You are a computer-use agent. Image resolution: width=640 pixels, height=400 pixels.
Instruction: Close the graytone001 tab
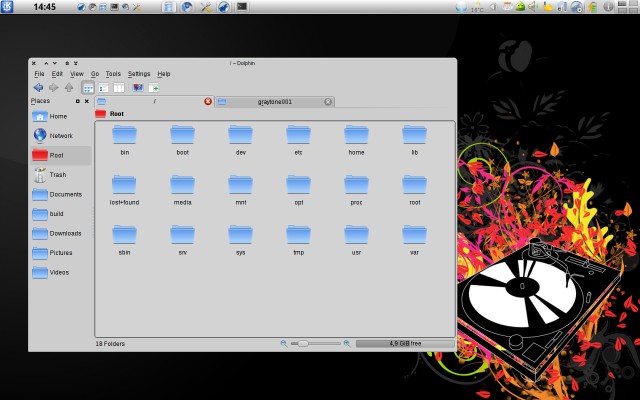328,102
